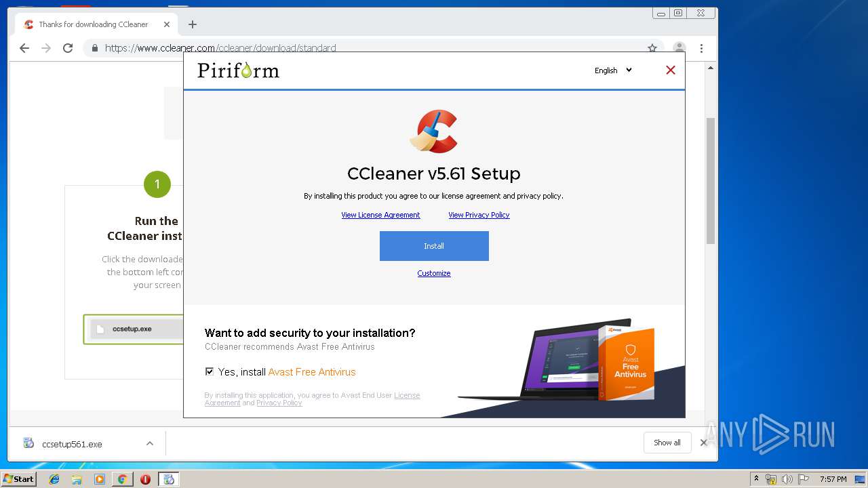Click the Avast Privacy Policy link
The width and height of the screenshot is (868, 488).
(279, 403)
